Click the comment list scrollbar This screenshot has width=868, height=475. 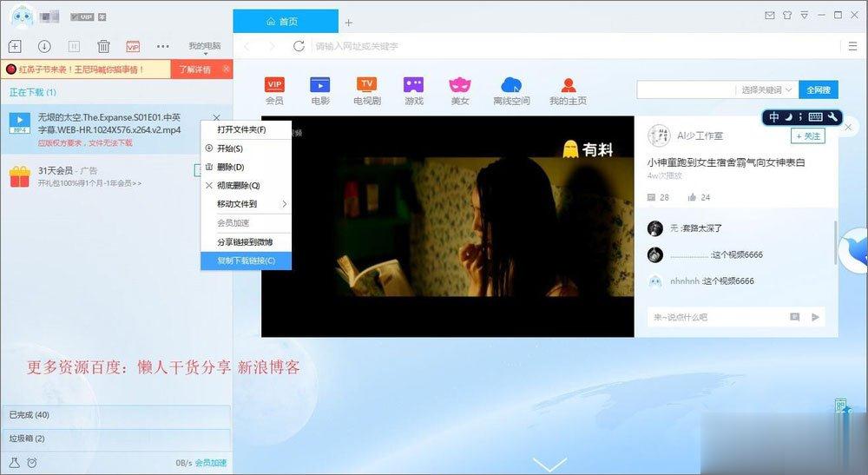point(835,242)
